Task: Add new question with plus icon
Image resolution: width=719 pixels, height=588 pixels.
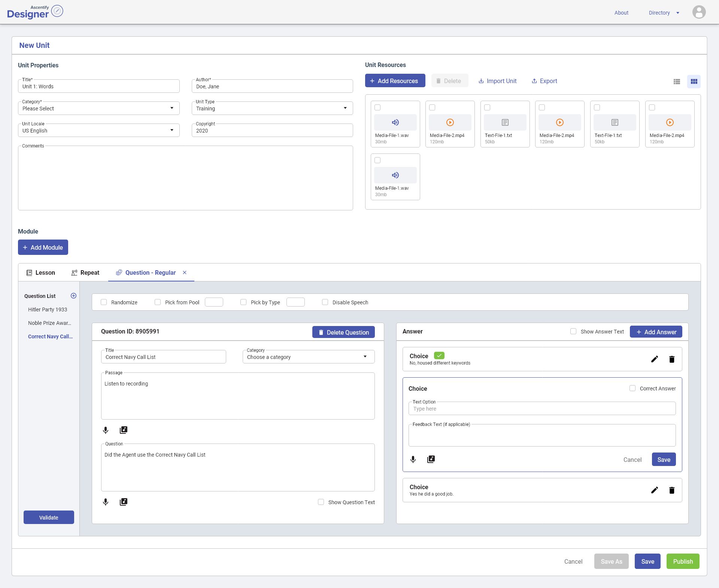Action: (x=73, y=296)
